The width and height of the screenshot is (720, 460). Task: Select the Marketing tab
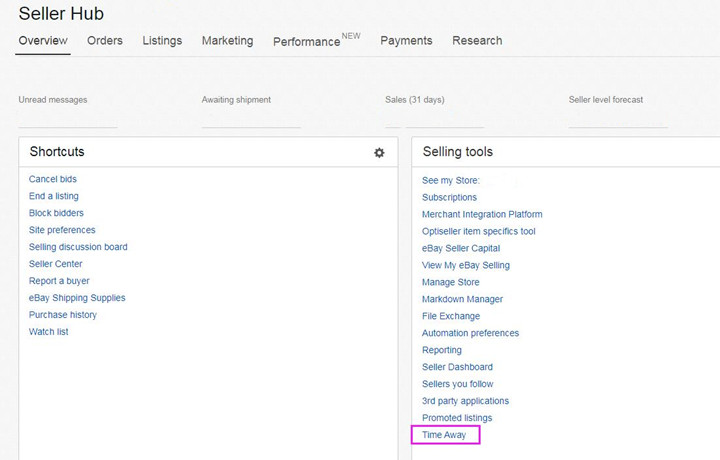coord(227,41)
